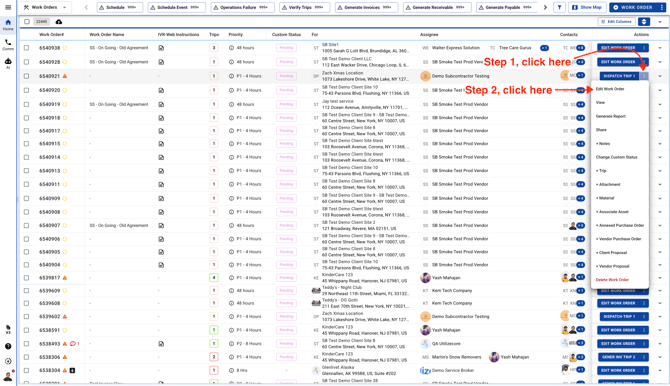This screenshot has height=386, width=670.
Task: Click the cloud download export icon
Action: [x=59, y=21]
